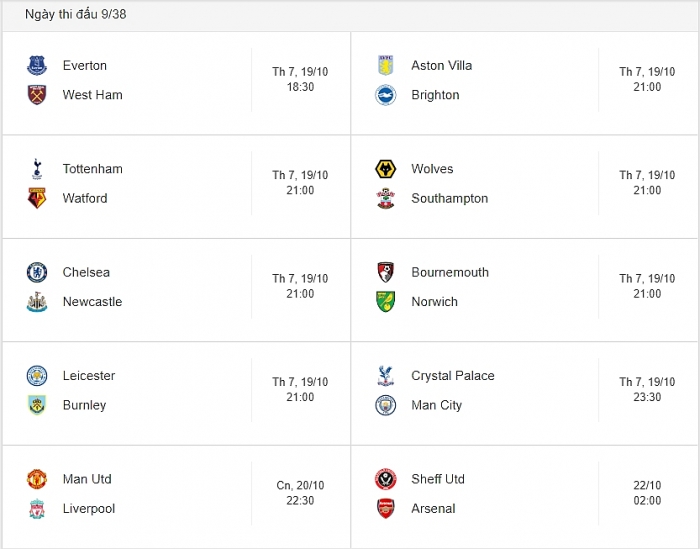This screenshot has height=549, width=700.
Task: Select the Wolves crest icon
Action: [385, 169]
